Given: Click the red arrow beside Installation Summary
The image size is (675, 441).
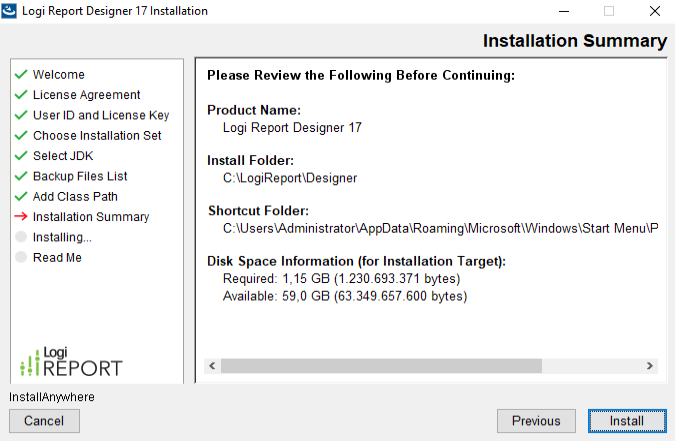Looking at the screenshot, I should [x=20, y=217].
